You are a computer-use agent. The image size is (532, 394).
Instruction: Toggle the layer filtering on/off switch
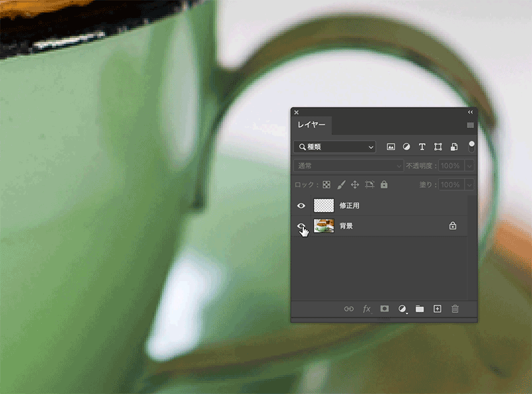point(471,147)
